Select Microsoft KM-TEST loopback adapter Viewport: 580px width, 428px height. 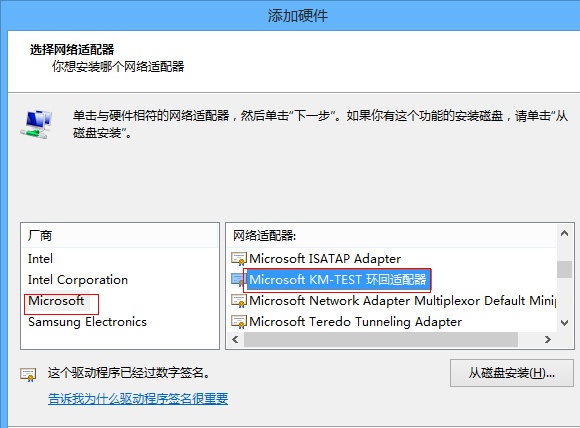click(x=338, y=279)
